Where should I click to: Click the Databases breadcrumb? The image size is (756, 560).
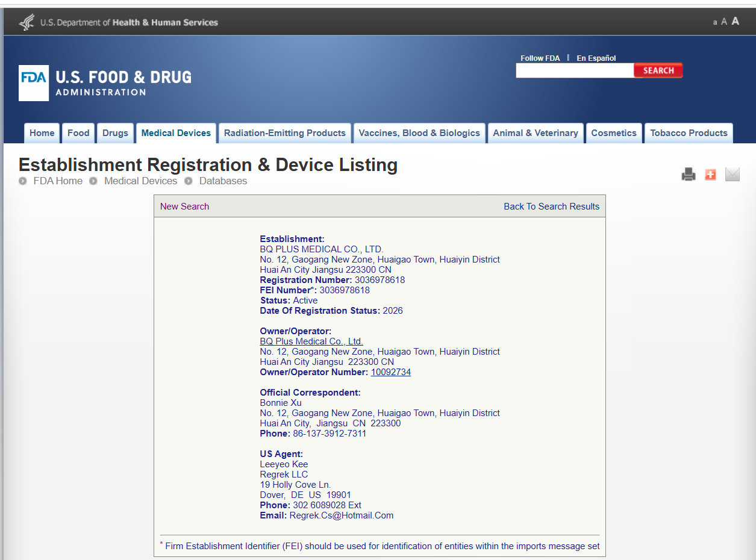[x=223, y=181]
